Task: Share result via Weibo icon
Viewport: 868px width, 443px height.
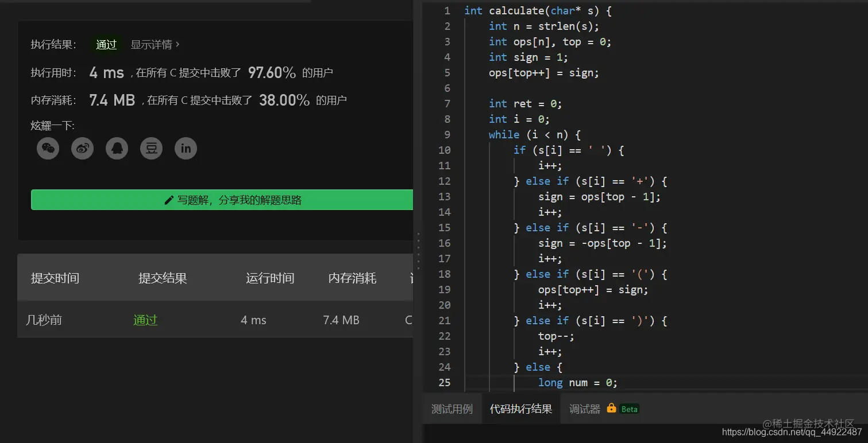Action: pos(82,149)
